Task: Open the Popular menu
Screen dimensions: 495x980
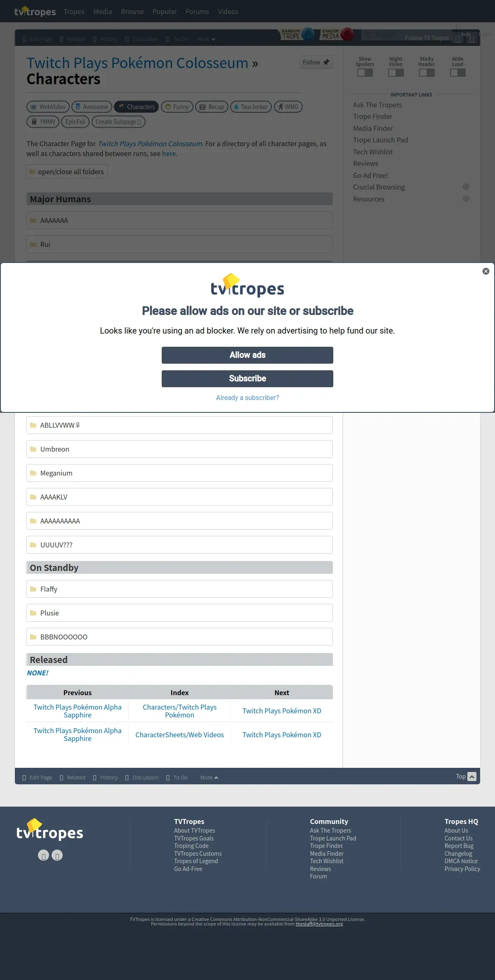Action: point(165,12)
